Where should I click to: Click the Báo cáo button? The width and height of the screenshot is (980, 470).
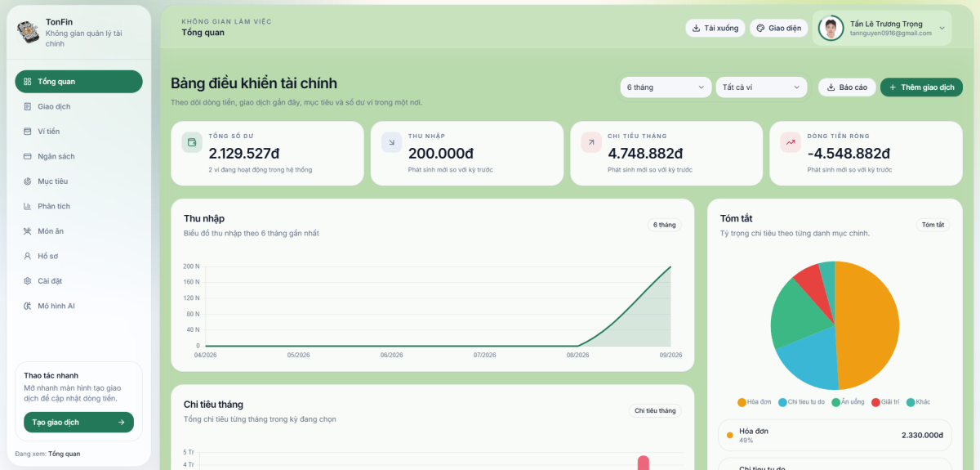pos(848,87)
